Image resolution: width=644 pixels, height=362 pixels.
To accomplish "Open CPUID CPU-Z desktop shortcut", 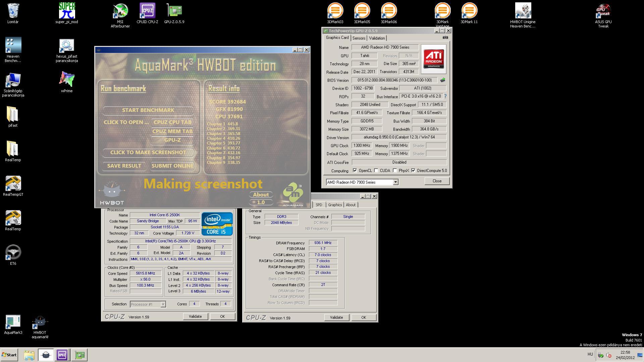I will click(x=147, y=13).
